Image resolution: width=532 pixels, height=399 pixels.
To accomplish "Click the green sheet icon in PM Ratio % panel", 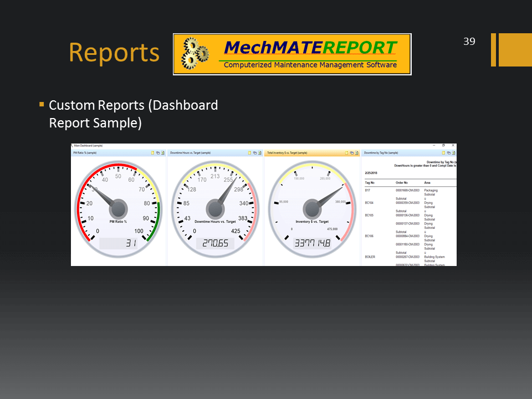I will tap(163, 153).
